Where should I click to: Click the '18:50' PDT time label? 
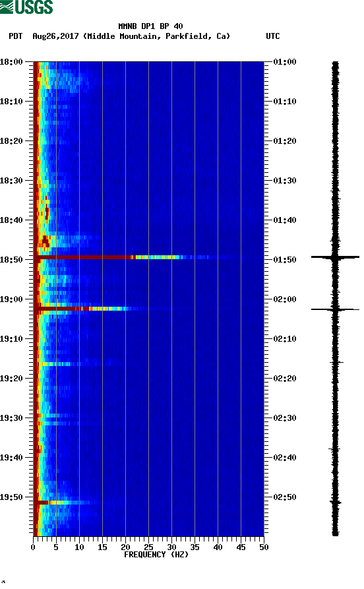pyautogui.click(x=11, y=260)
